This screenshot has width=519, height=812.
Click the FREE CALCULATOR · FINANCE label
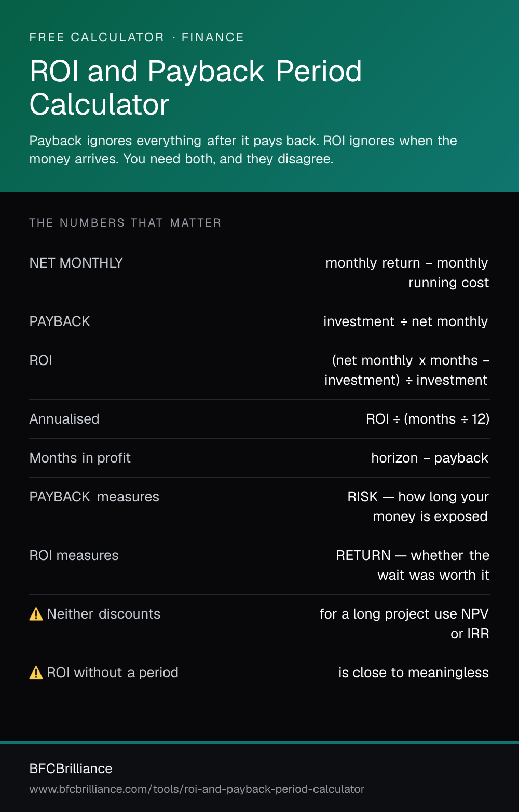(136, 37)
